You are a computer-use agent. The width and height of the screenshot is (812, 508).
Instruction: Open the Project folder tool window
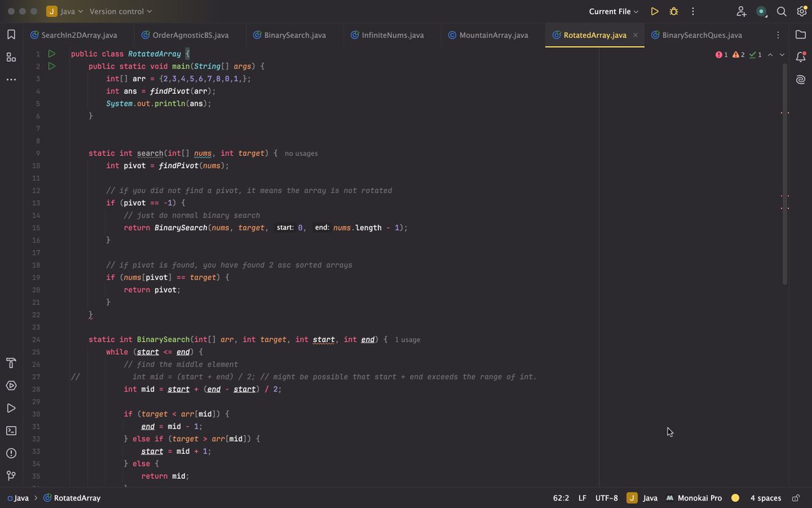pos(800,35)
